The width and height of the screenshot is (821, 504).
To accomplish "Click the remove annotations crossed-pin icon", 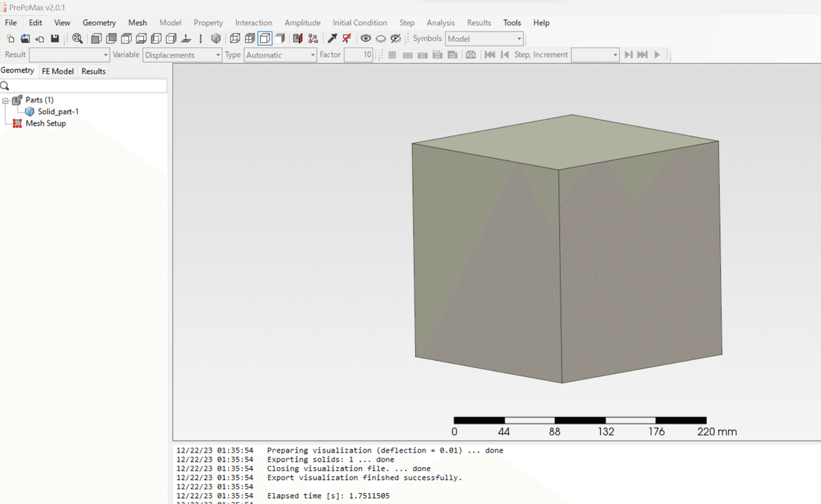I will (347, 39).
